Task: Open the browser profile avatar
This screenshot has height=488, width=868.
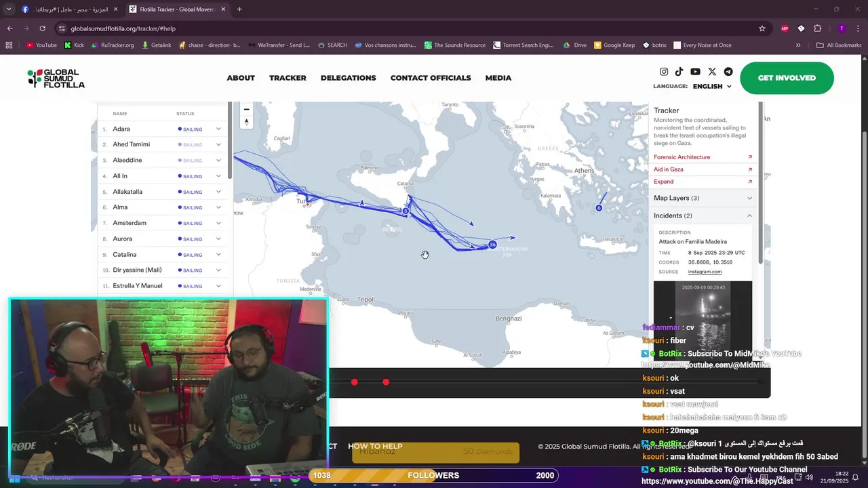Action: 842,28
